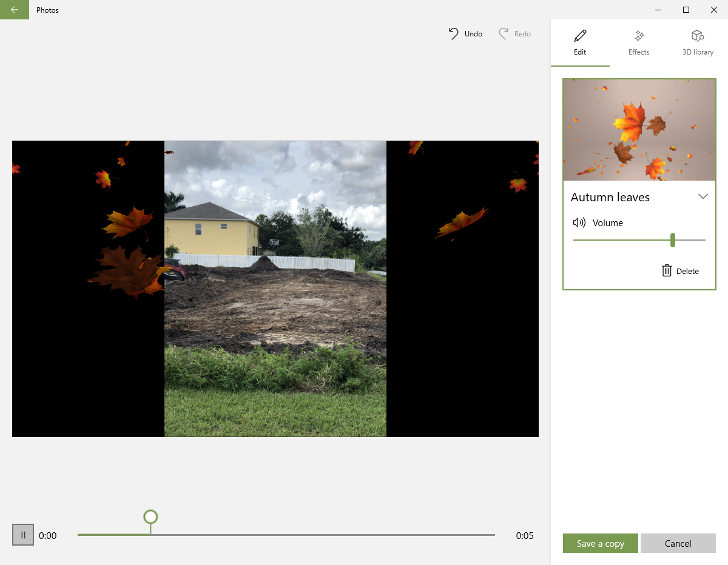Maximize the Photos window
The width and height of the screenshot is (728, 565).
pos(686,10)
